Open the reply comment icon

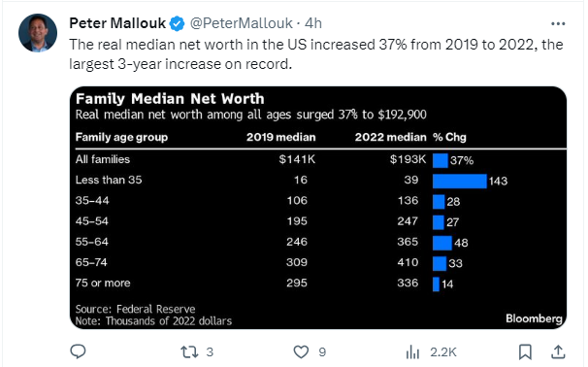[x=78, y=351]
